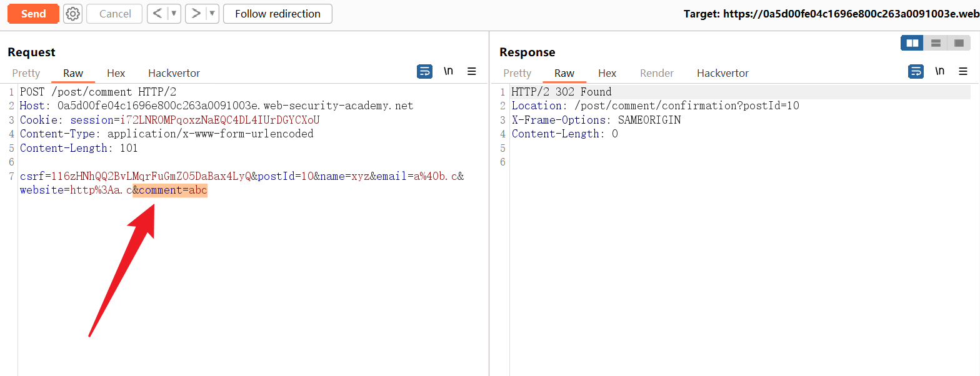Switch to Request Hex tab

[116, 73]
